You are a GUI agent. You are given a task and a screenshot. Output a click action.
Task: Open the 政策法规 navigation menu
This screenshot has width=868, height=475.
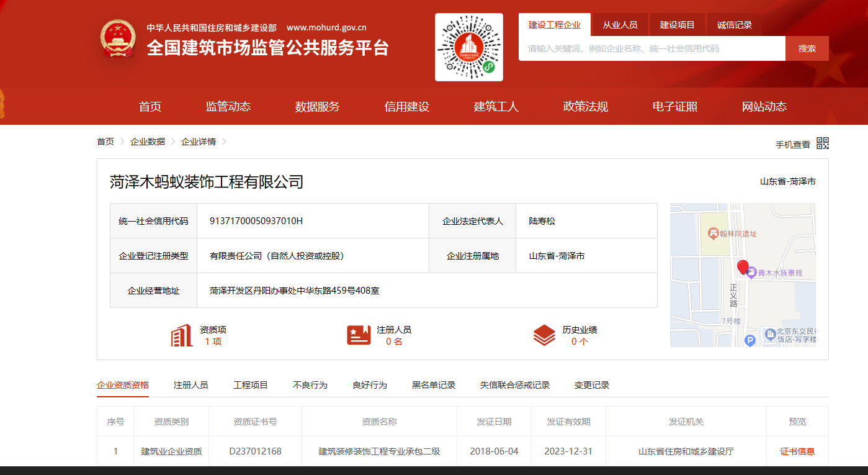click(586, 107)
